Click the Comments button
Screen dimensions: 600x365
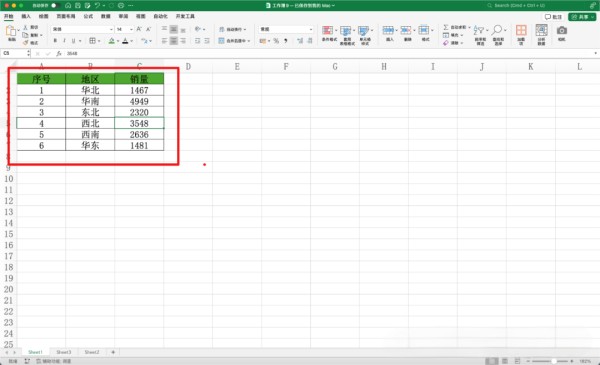[x=553, y=17]
